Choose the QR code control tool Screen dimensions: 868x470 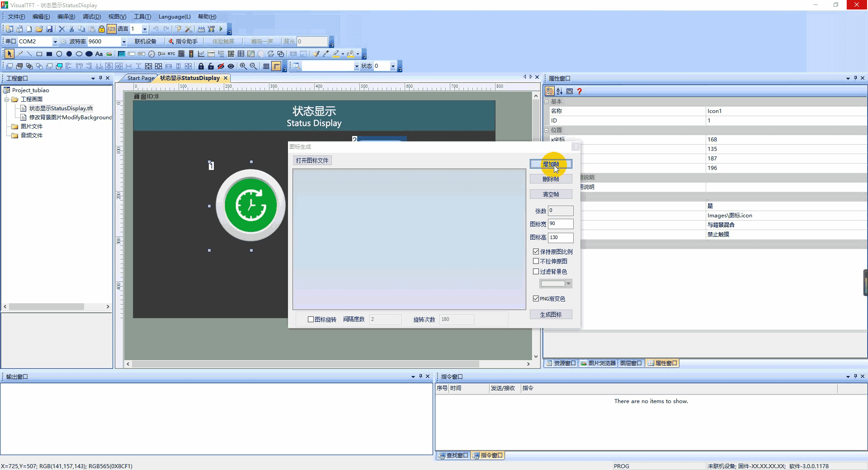231,54
